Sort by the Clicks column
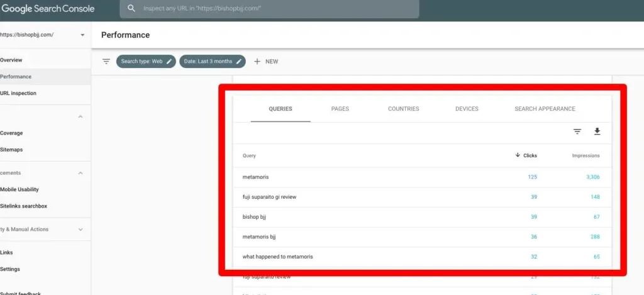 [x=526, y=156]
